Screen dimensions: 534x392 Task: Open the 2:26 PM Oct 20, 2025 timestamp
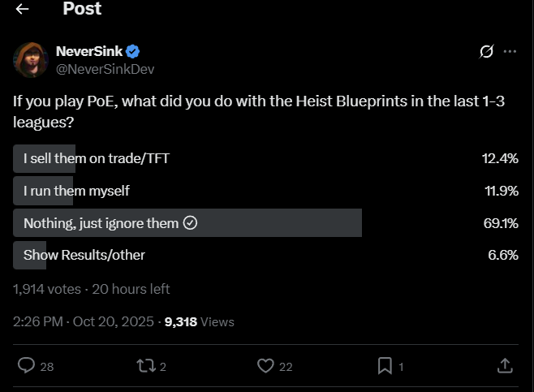point(84,321)
